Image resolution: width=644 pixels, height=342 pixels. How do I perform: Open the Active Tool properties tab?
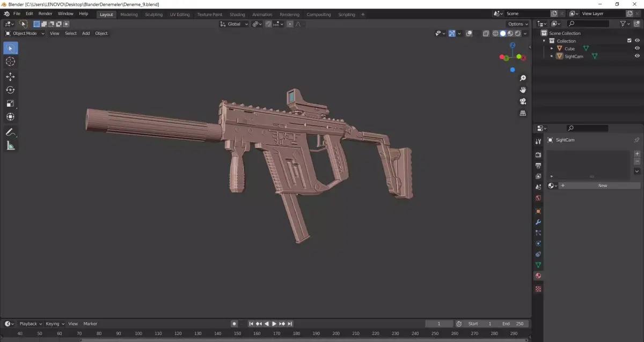(x=538, y=142)
